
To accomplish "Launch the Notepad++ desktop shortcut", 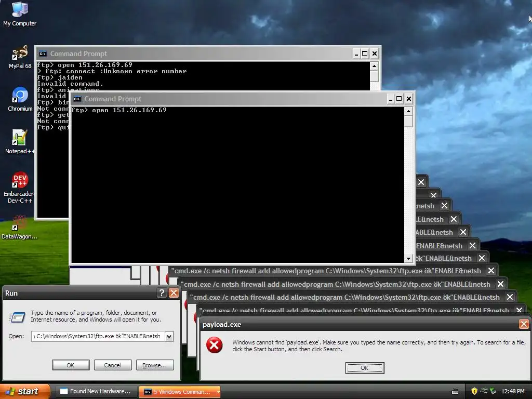I will coord(20,142).
